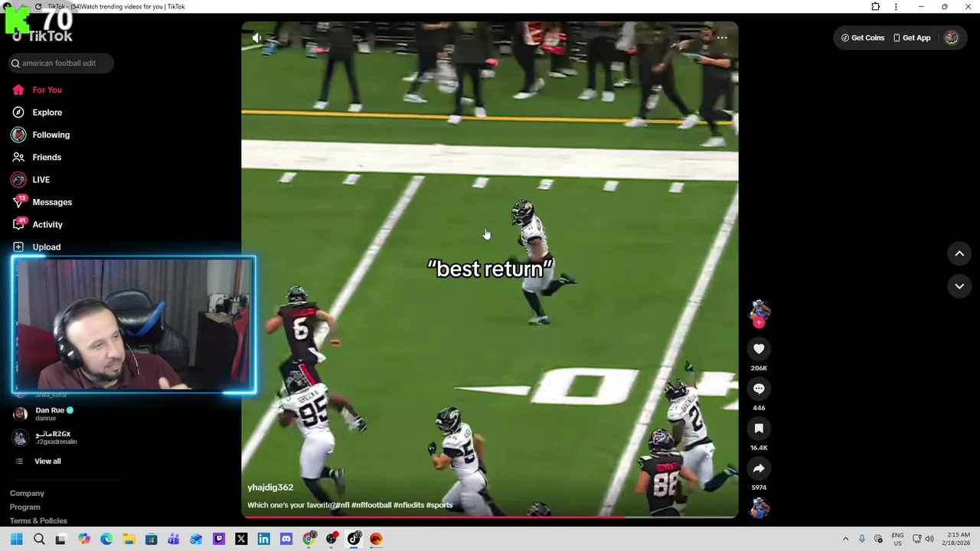Click the ENG US language indicator
Viewport: 980px width, 551px height.
pyautogui.click(x=897, y=539)
